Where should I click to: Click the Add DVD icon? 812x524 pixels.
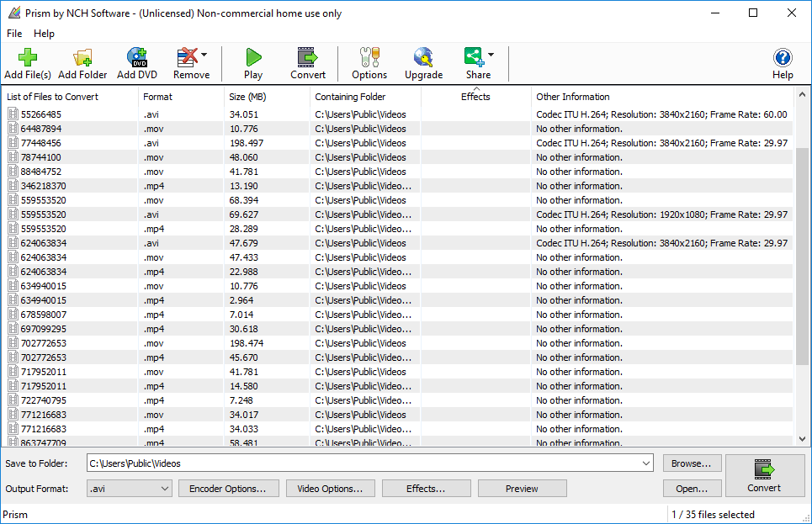pyautogui.click(x=135, y=57)
